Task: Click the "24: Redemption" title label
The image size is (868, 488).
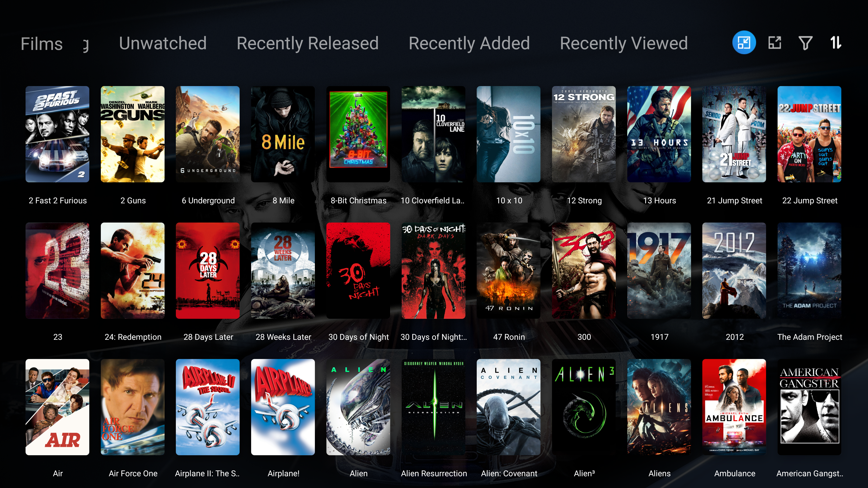Action: 133,337
